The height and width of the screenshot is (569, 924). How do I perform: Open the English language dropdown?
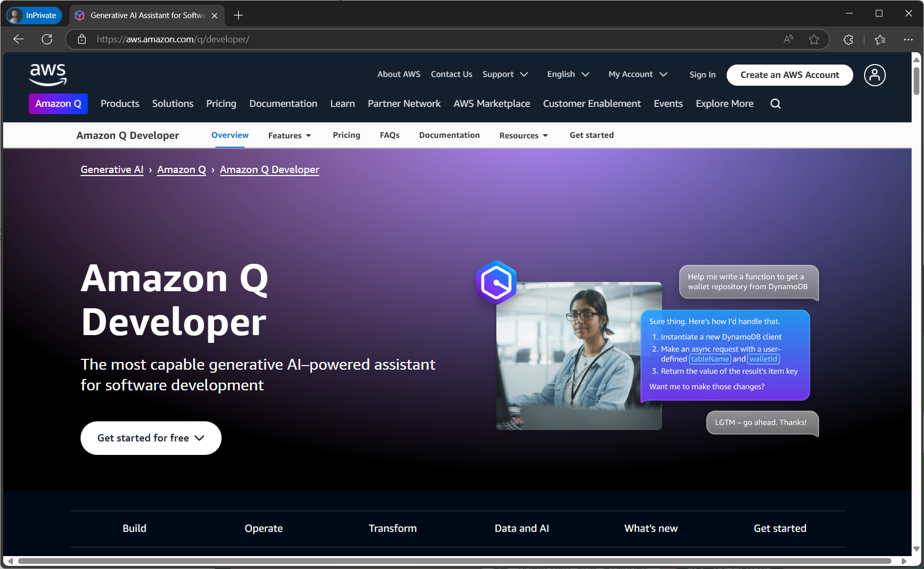coord(568,74)
